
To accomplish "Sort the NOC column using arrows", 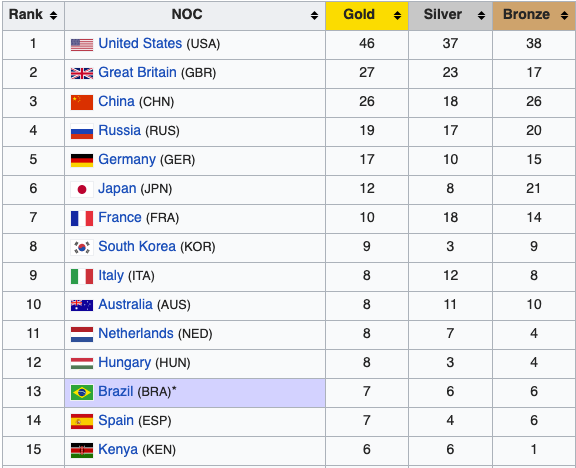I will (x=314, y=15).
